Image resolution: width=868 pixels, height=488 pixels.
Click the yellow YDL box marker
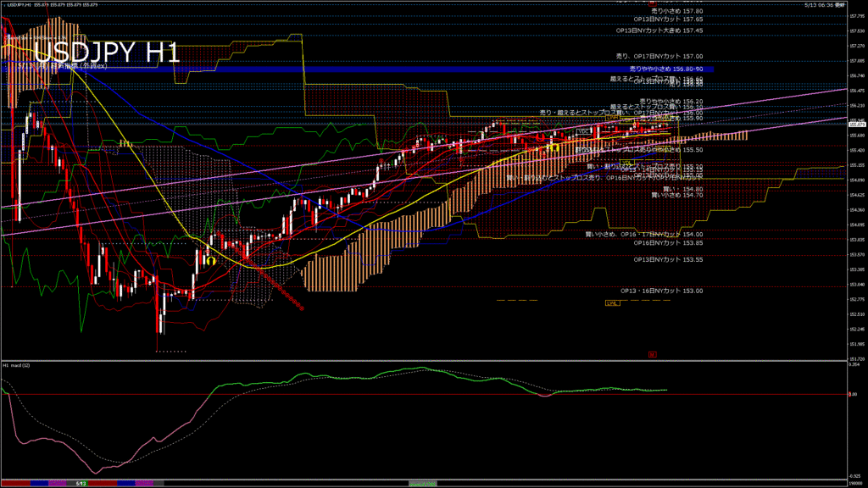(x=626, y=163)
